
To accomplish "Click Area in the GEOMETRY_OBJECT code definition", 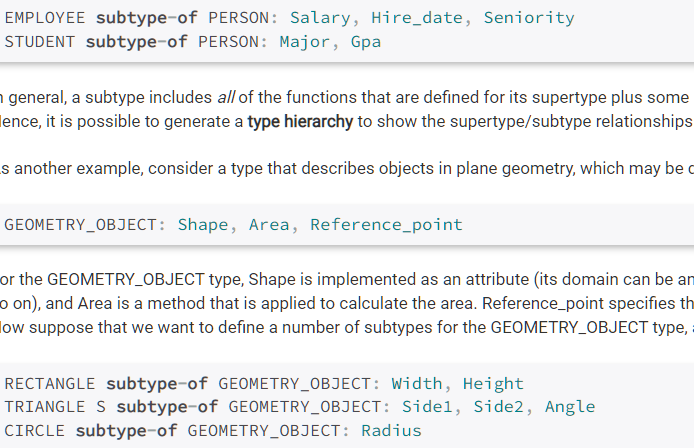I will pyautogui.click(x=269, y=224).
